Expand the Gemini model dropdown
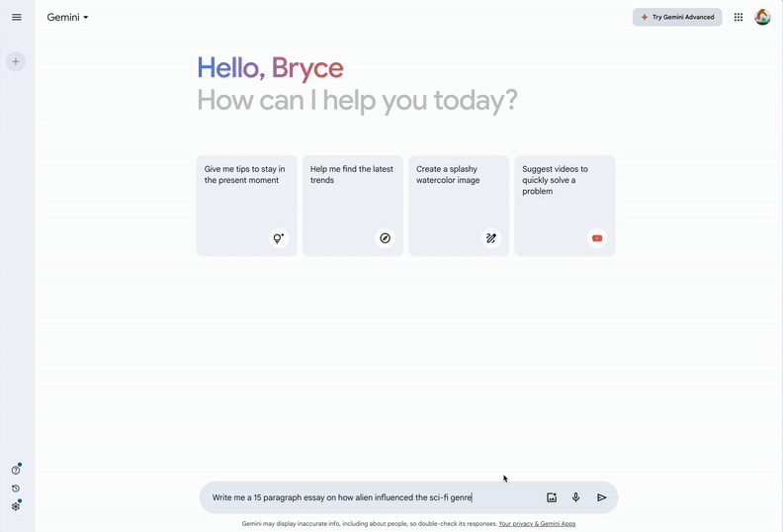 click(68, 17)
